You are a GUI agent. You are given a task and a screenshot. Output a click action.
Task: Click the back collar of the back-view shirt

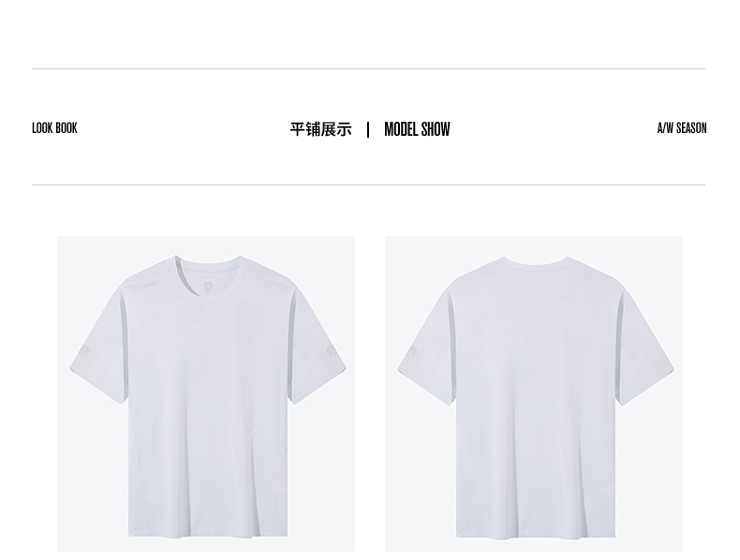tap(536, 264)
